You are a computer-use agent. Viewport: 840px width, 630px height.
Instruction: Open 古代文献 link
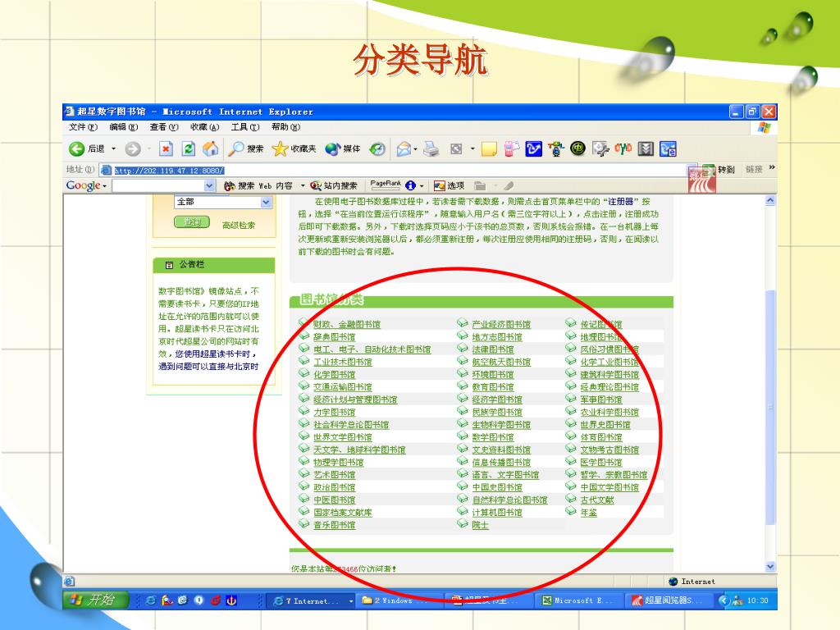click(x=597, y=500)
